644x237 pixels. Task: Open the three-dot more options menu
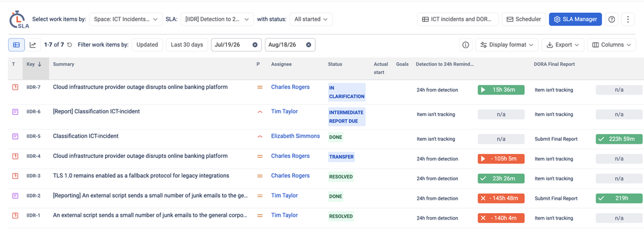click(628, 19)
